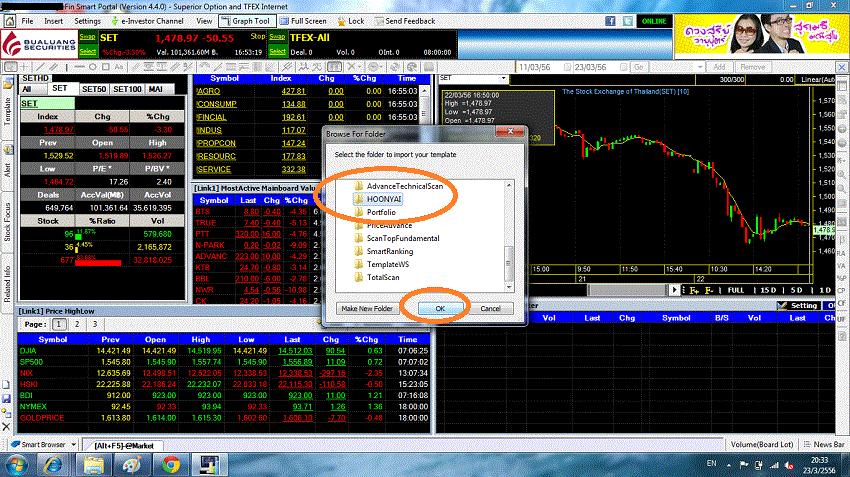Click the Windows Start orb
Image resolution: width=850 pixels, height=477 pixels.
(x=17, y=465)
